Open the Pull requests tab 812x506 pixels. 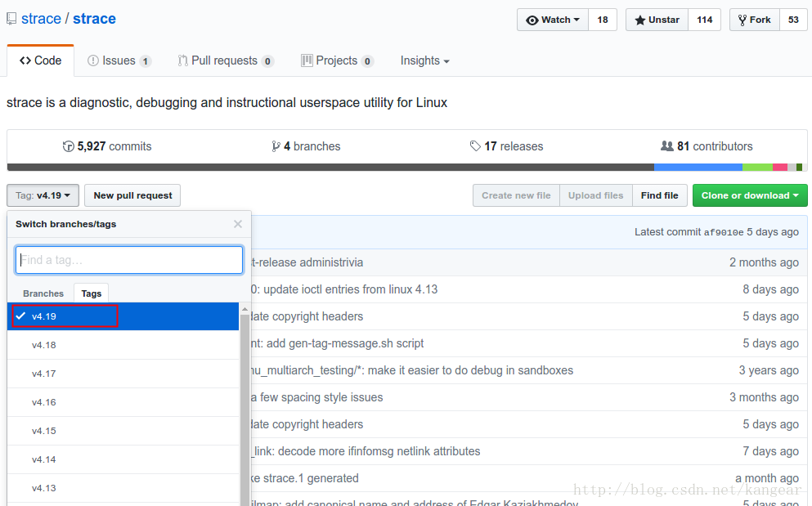(x=225, y=60)
